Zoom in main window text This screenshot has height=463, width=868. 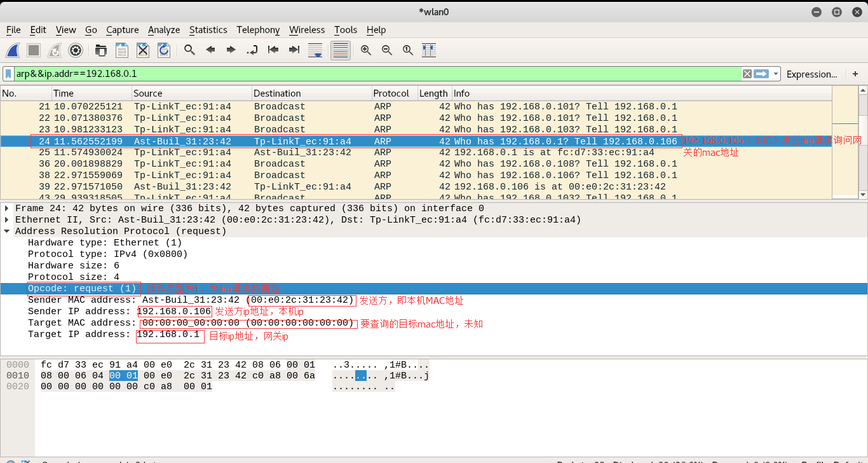click(x=366, y=50)
